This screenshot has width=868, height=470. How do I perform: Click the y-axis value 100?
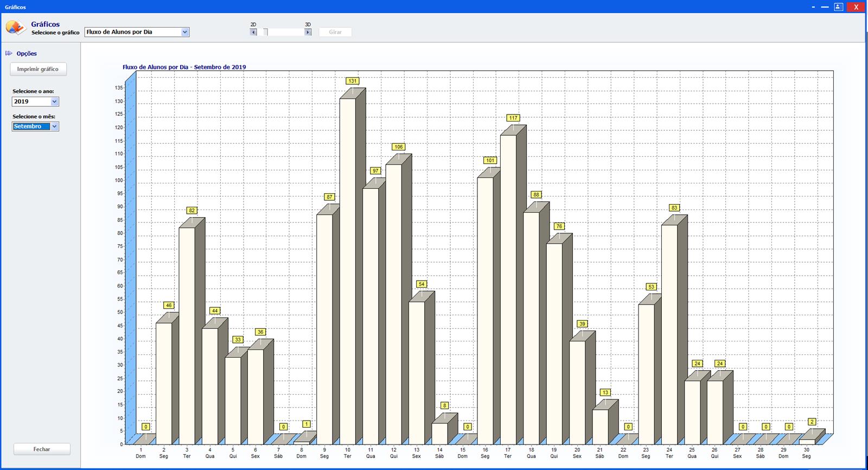click(x=119, y=180)
